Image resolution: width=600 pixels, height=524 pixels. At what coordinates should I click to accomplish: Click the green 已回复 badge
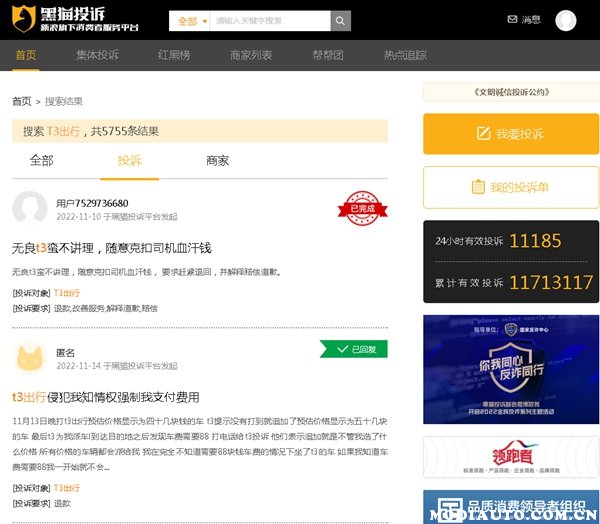(x=354, y=349)
